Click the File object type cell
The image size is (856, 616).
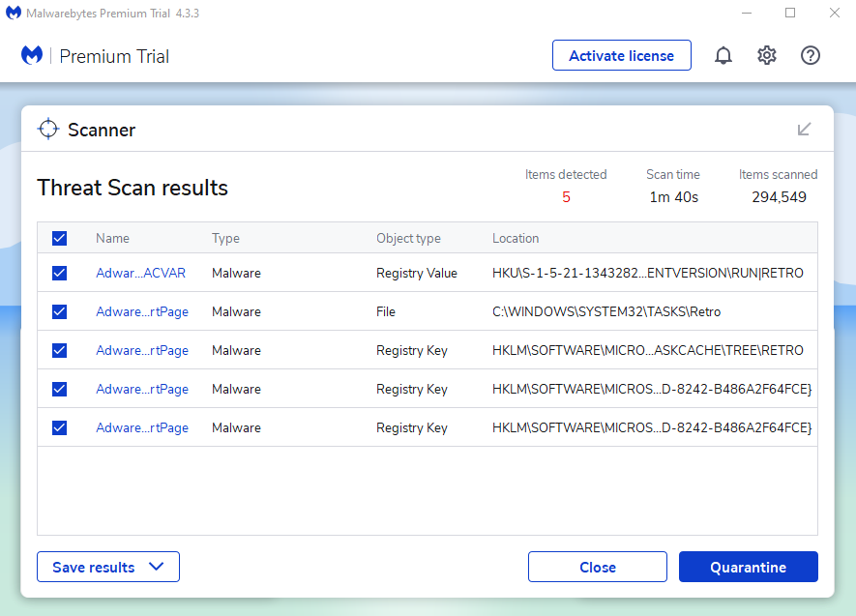[385, 311]
